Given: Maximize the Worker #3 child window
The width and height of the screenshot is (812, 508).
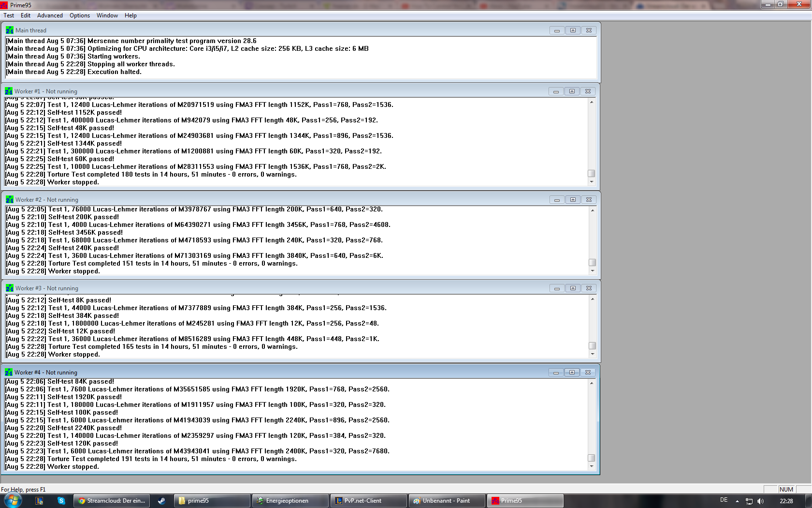Looking at the screenshot, I should coord(573,288).
